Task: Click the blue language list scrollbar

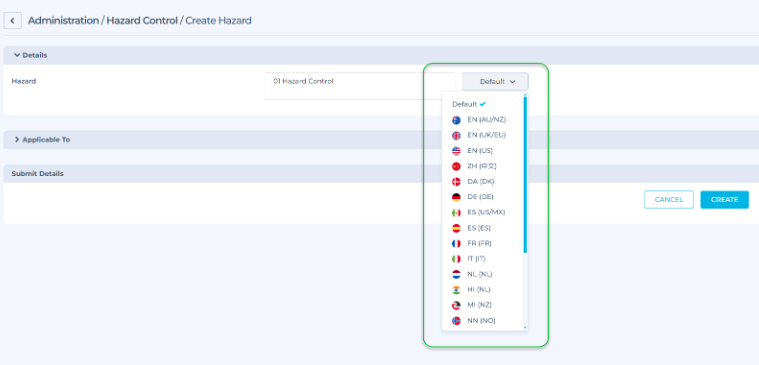Action: 525,174
